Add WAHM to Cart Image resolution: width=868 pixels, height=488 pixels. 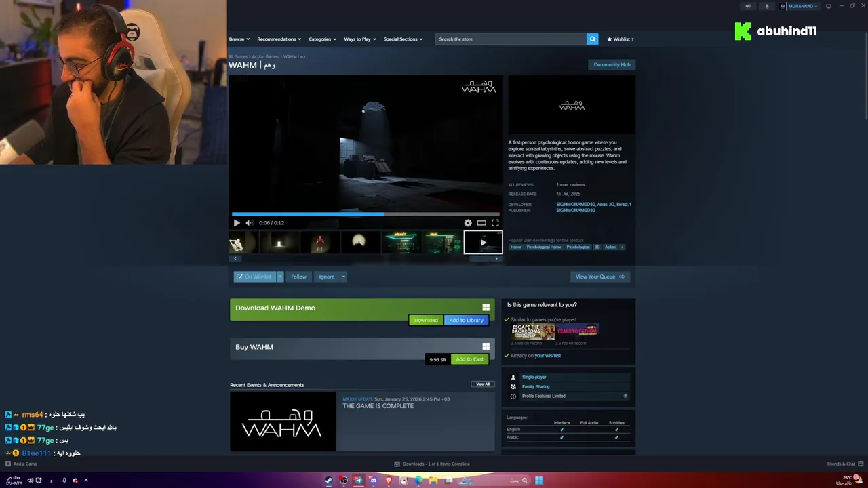(469, 359)
